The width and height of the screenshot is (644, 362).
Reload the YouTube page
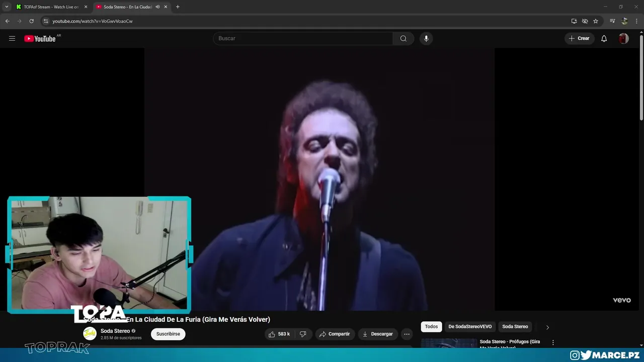(x=31, y=21)
